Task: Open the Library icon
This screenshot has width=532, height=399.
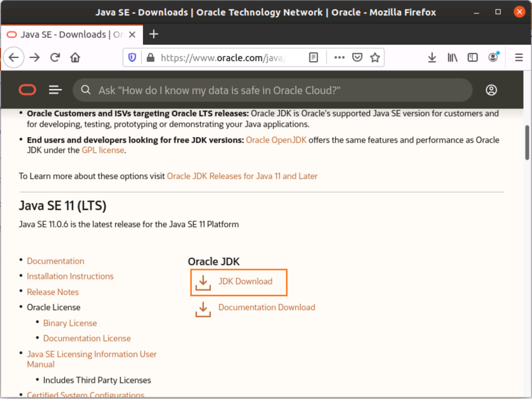Action: (x=452, y=57)
